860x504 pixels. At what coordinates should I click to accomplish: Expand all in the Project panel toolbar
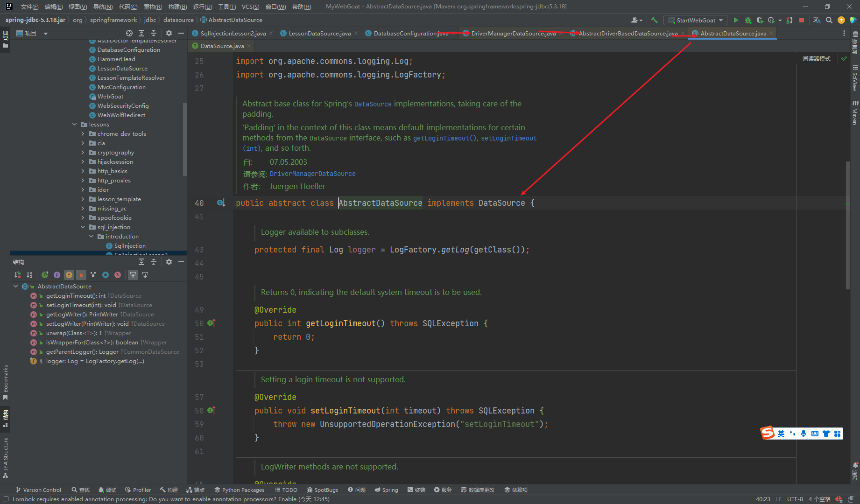pyautogui.click(x=141, y=33)
